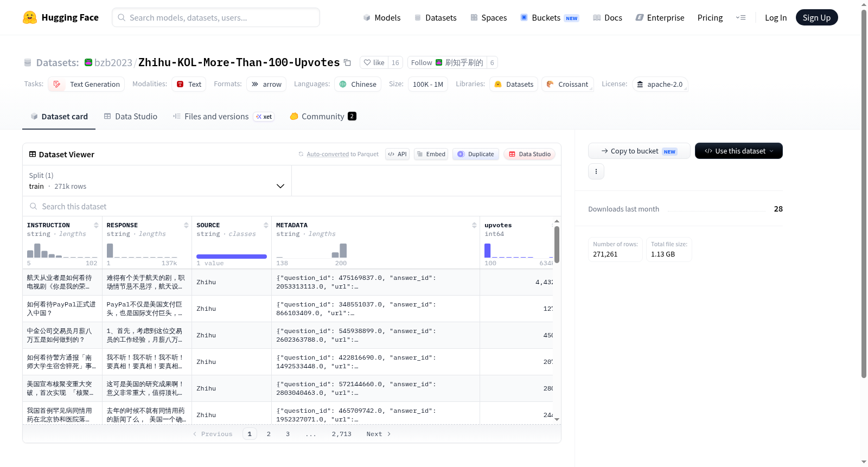
Task: Open the three-dot more options button
Action: [596, 171]
